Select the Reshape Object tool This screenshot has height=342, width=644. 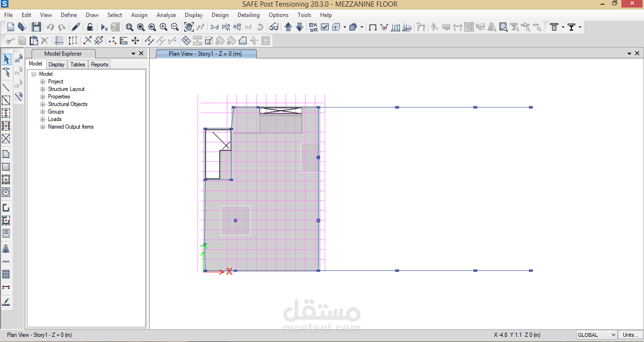pyautogui.click(x=6, y=72)
